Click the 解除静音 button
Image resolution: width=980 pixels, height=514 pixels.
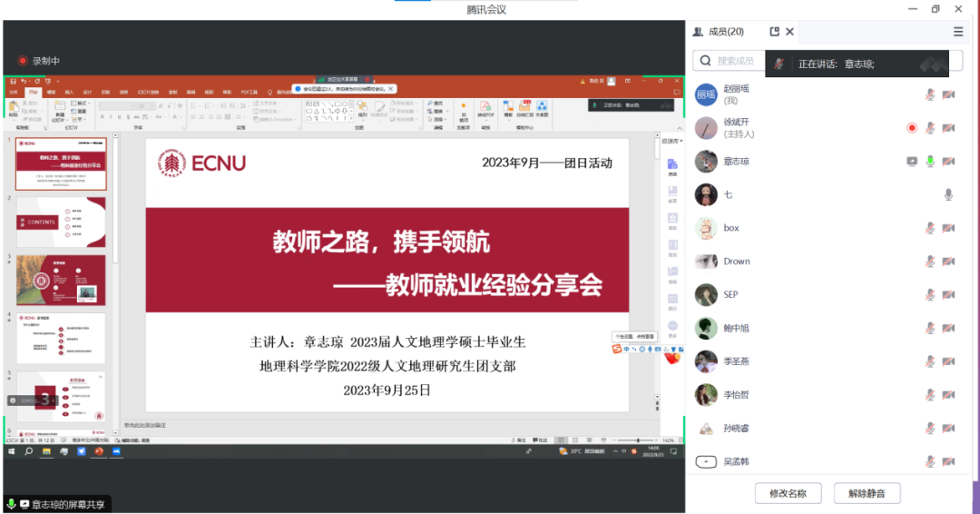[873, 493]
